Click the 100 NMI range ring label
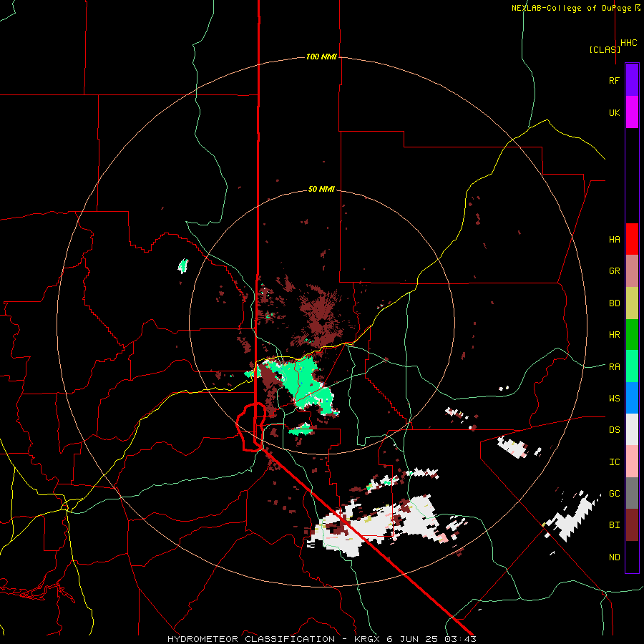Image resolution: width=644 pixels, height=644 pixels. coord(321,57)
